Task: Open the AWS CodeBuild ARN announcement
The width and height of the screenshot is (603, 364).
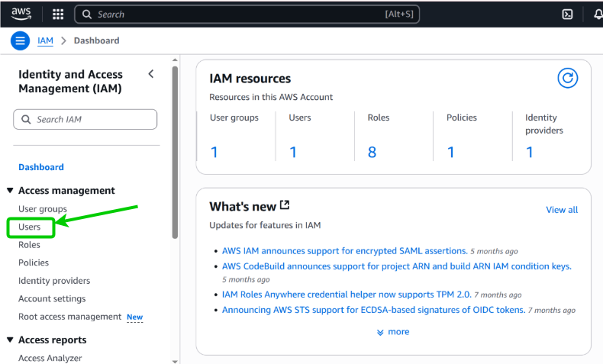Action: (397, 266)
